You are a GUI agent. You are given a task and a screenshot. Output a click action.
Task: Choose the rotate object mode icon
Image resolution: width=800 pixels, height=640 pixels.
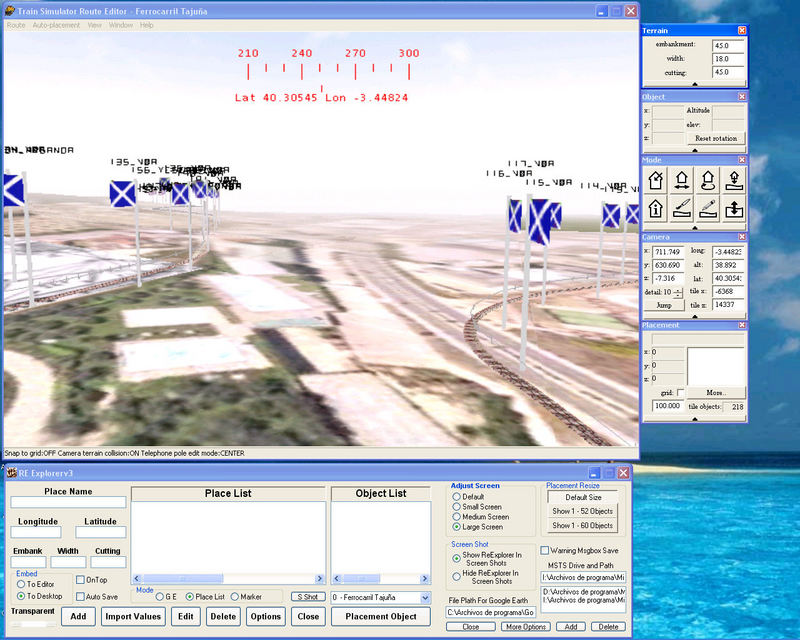point(707,181)
